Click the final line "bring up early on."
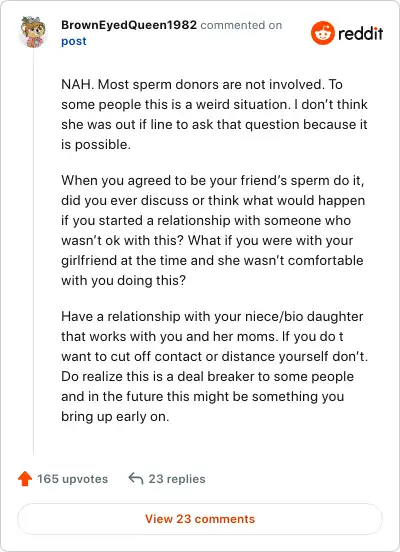The height and width of the screenshot is (552, 400). coord(115,416)
